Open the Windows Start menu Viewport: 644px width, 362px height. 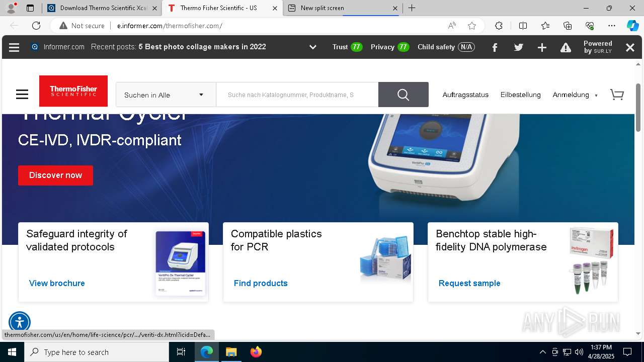[12, 352]
